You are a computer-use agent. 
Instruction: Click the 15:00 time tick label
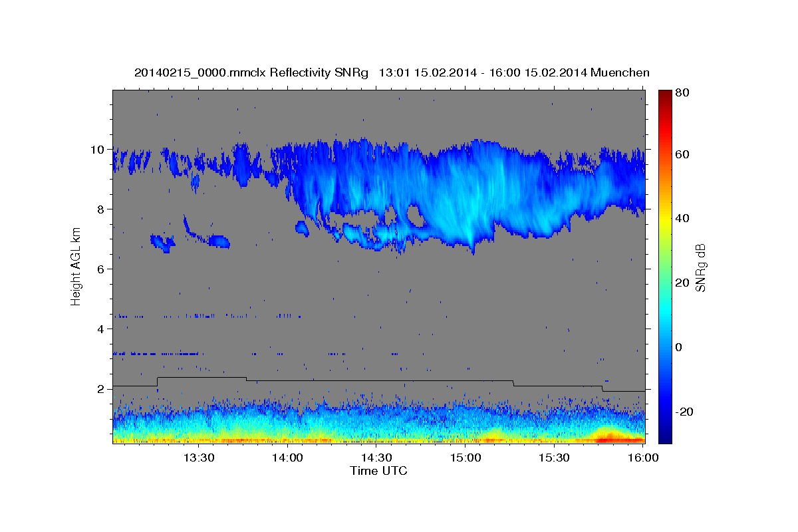click(465, 458)
